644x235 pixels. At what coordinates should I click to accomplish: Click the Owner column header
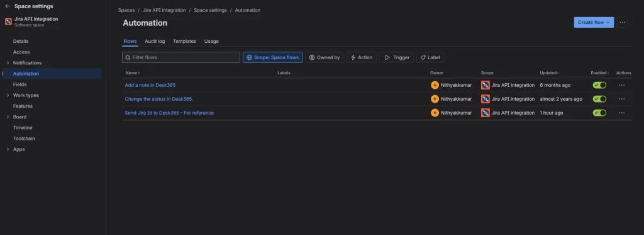(436, 73)
